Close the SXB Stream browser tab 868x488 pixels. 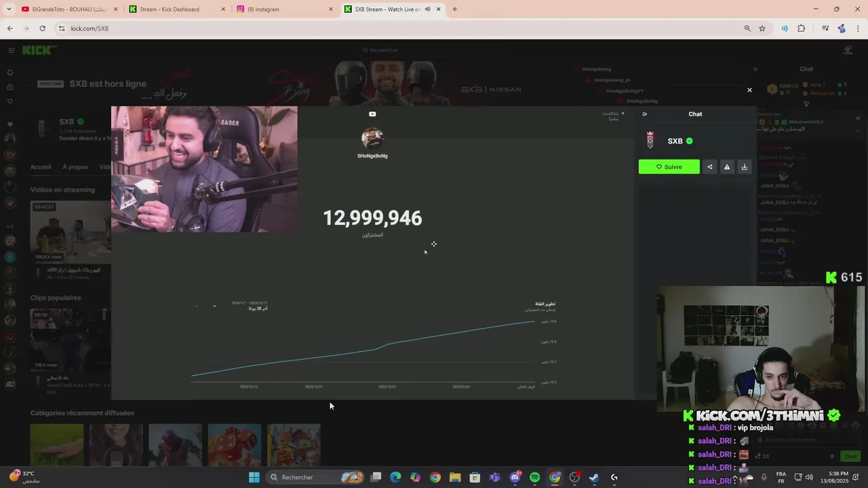coord(439,9)
